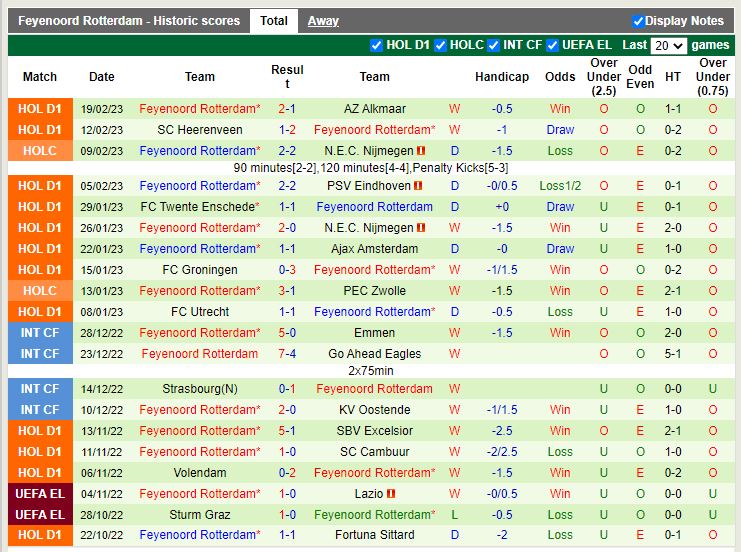Click the -2/2.5 handicap on SC Cambuur row

point(502,452)
